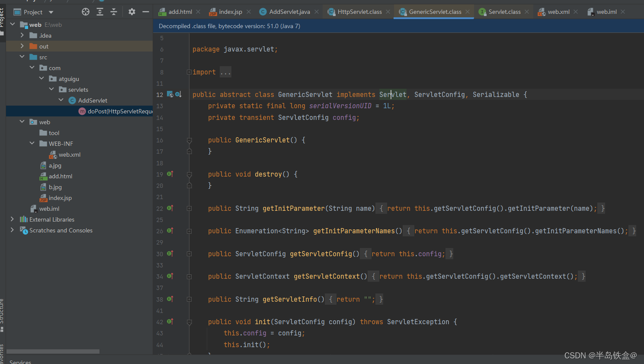
Task: Click implements gutter icon at getInitParameter line 22
Action: click(x=170, y=208)
